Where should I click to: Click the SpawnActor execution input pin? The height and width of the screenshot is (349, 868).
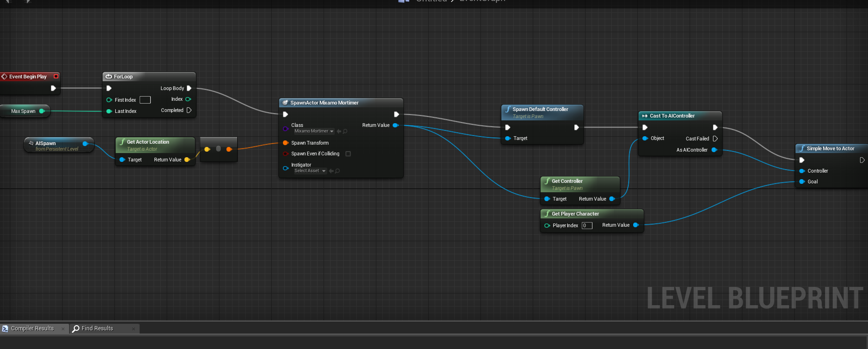[x=285, y=114]
